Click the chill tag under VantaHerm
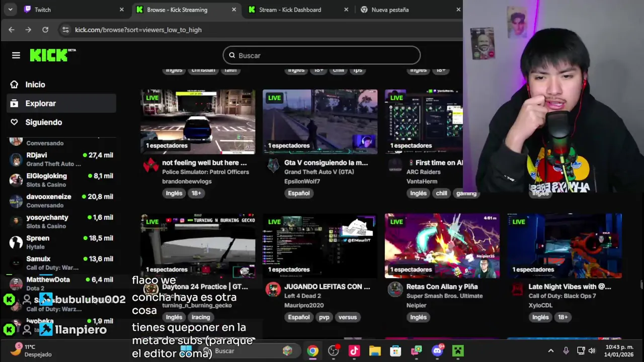Screen dimensions: 644x362 [441, 193]
